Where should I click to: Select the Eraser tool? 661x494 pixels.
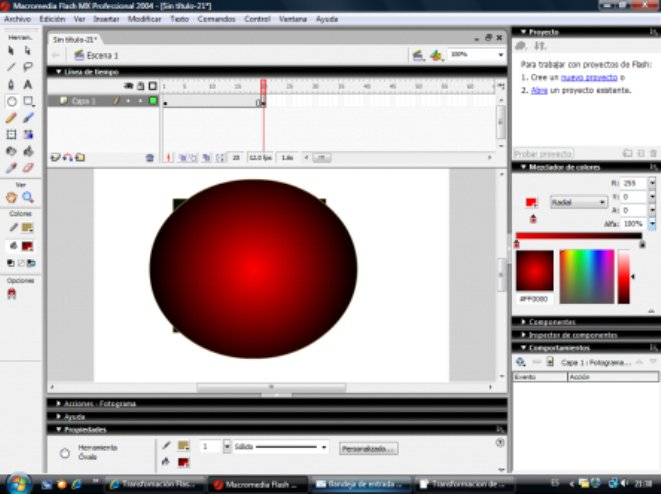tap(28, 168)
